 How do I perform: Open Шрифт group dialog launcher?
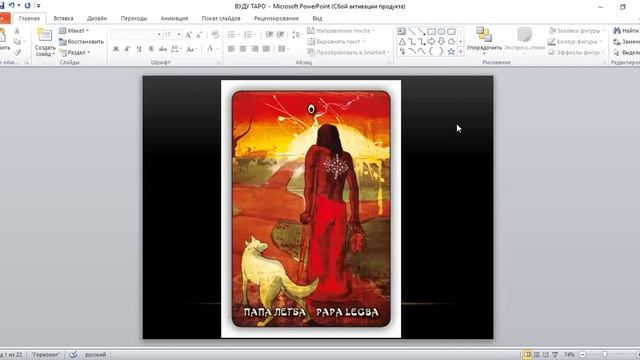click(x=219, y=62)
